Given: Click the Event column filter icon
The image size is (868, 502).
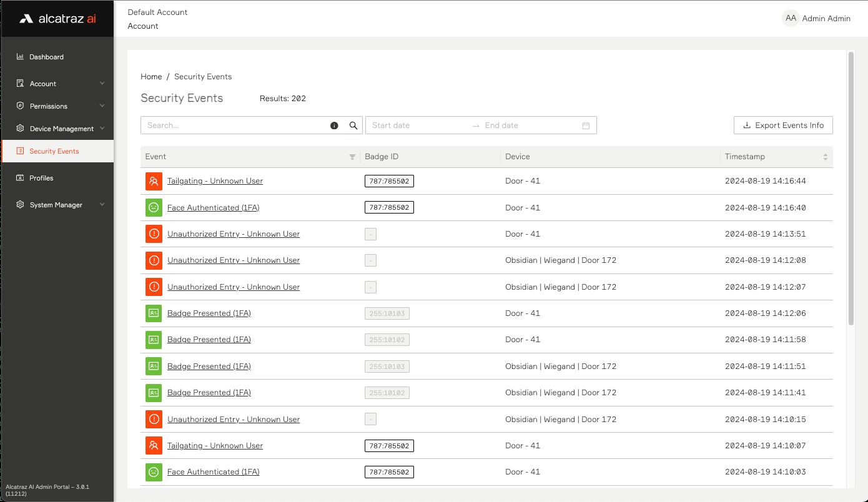Looking at the screenshot, I should point(352,157).
